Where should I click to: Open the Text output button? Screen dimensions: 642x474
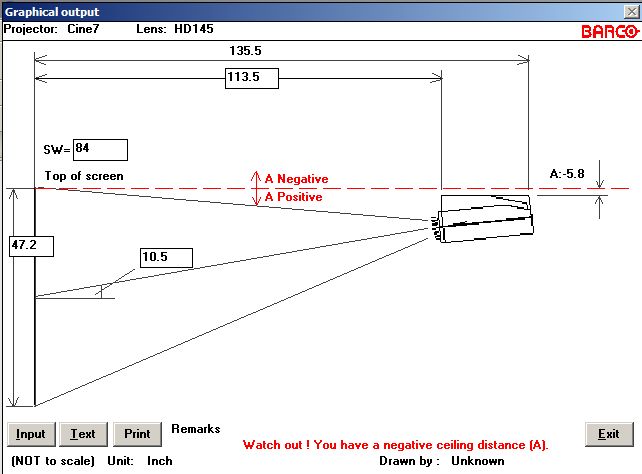click(83, 434)
